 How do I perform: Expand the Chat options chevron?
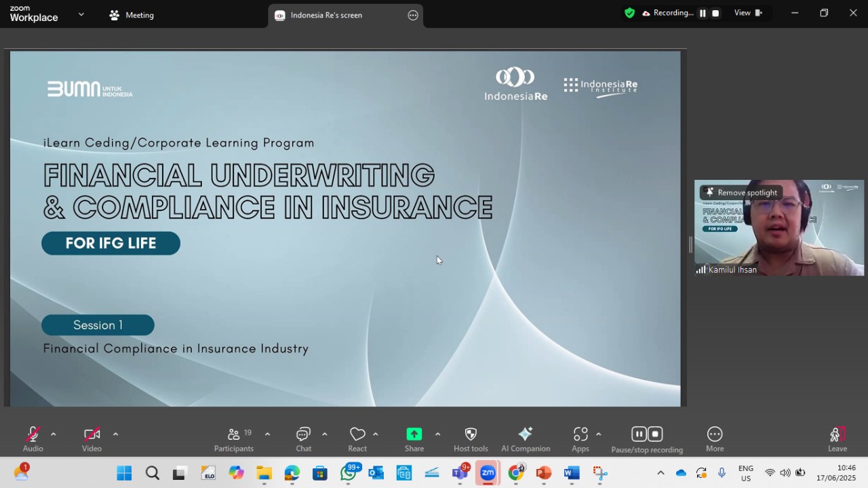click(x=325, y=434)
